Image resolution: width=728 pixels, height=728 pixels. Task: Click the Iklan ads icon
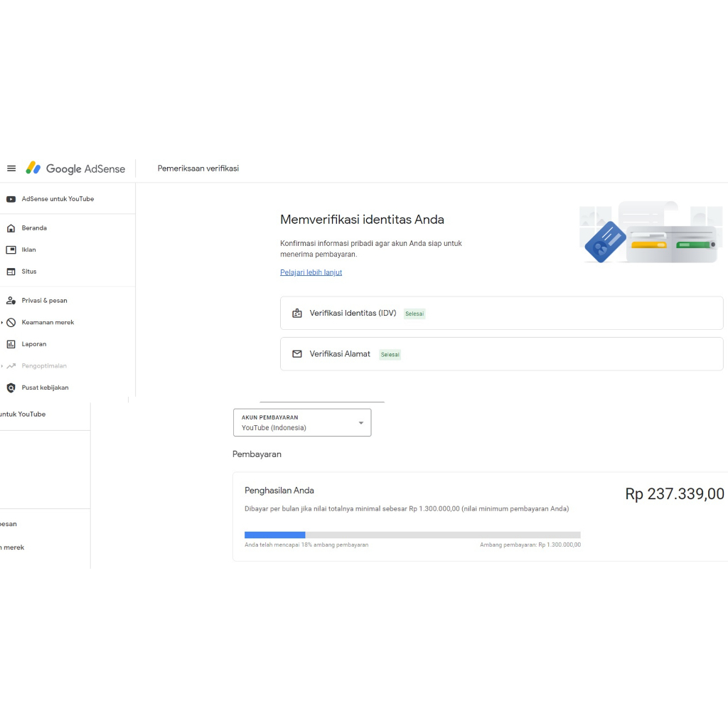[11, 250]
